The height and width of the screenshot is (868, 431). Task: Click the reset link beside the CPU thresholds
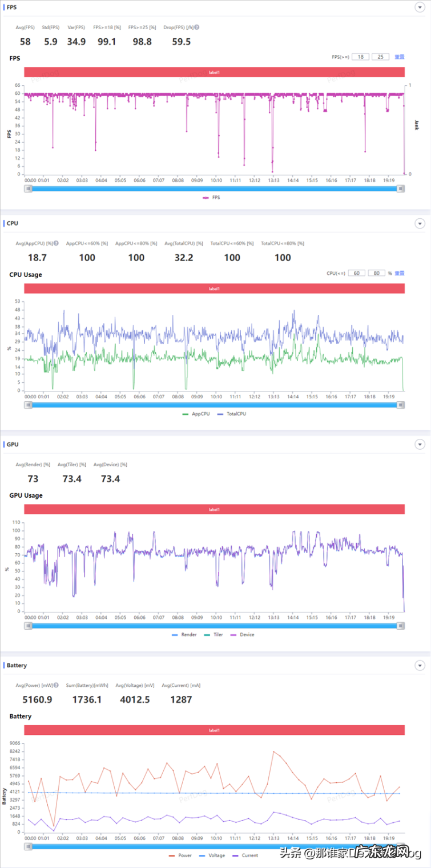pos(400,273)
